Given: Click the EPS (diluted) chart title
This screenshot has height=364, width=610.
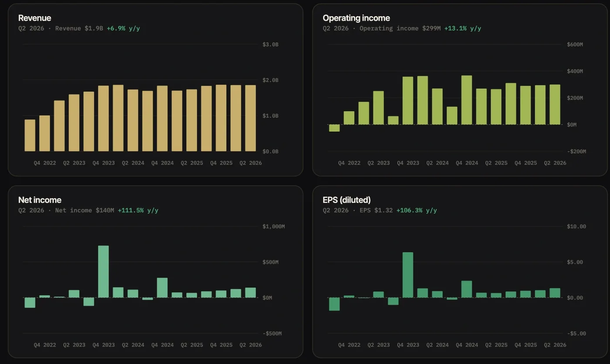Looking at the screenshot, I should click(346, 200).
